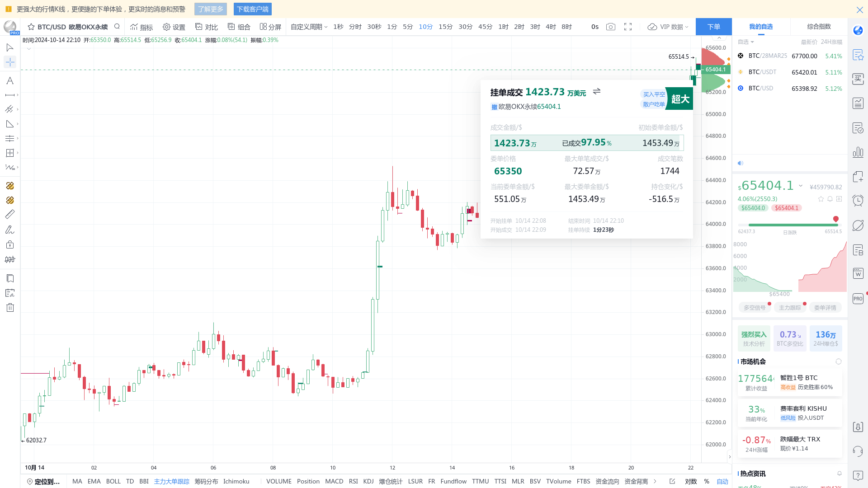Open the VIP 数据 dropdown

(668, 27)
